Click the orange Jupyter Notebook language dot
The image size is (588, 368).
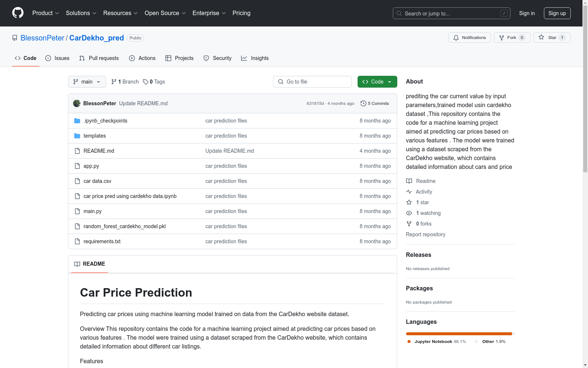point(409,342)
